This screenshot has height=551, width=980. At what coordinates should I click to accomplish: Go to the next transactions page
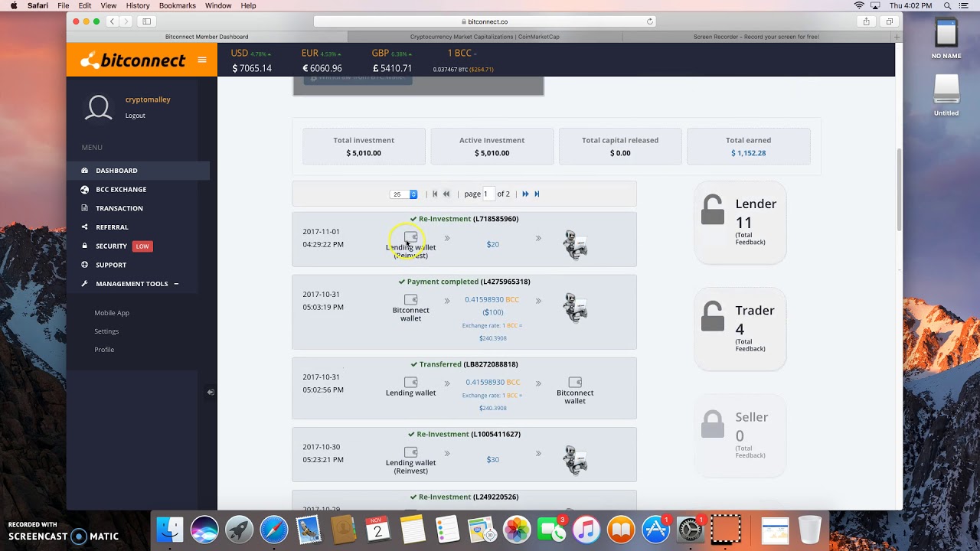tap(525, 194)
